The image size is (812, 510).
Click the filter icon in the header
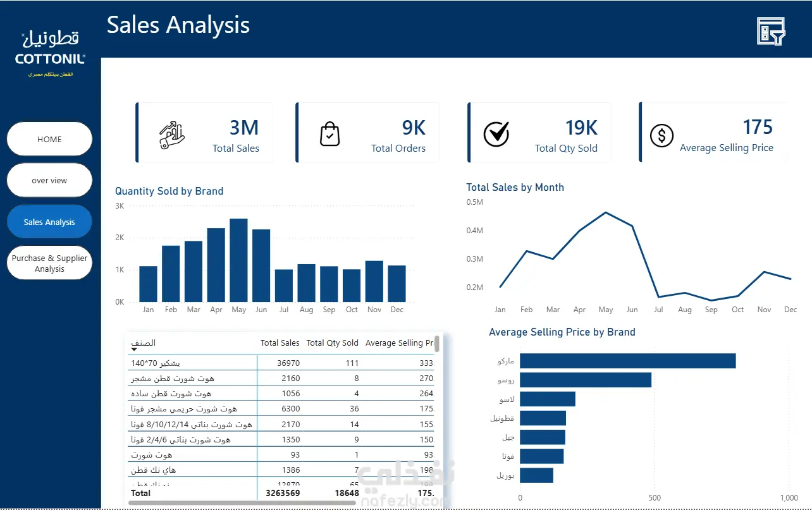771,31
